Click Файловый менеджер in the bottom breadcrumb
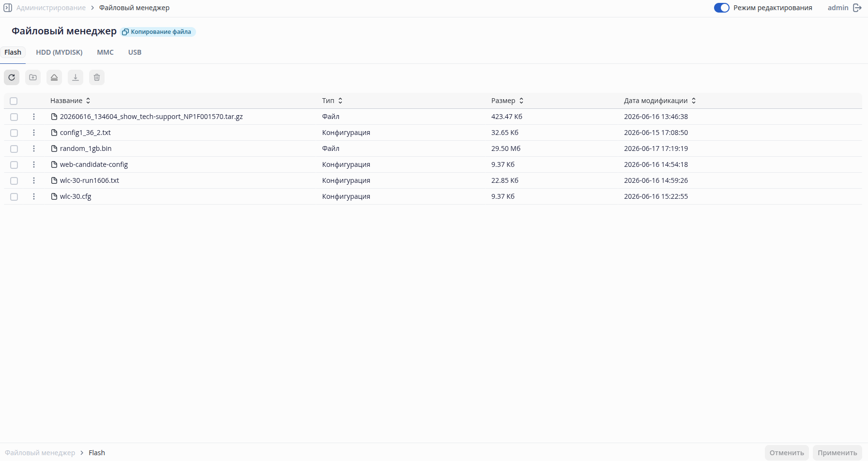 click(40, 453)
